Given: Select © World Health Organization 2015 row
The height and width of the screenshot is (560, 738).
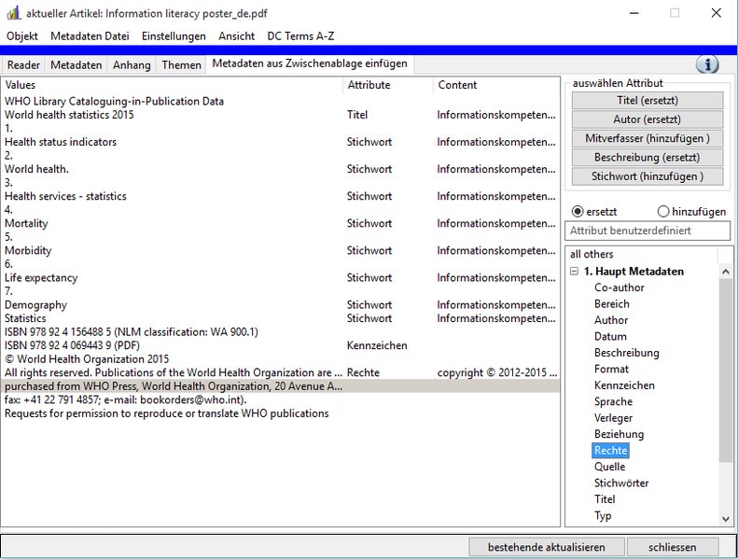Looking at the screenshot, I should (x=280, y=359).
